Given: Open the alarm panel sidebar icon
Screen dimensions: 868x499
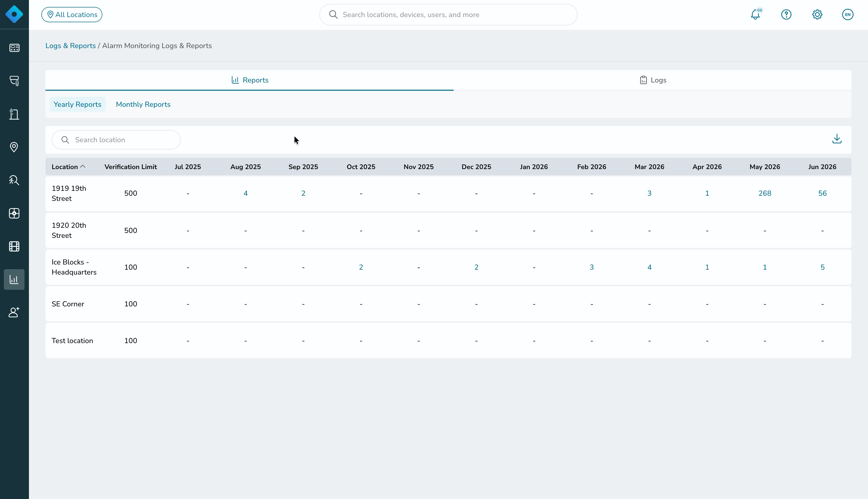Looking at the screenshot, I should (x=14, y=213).
